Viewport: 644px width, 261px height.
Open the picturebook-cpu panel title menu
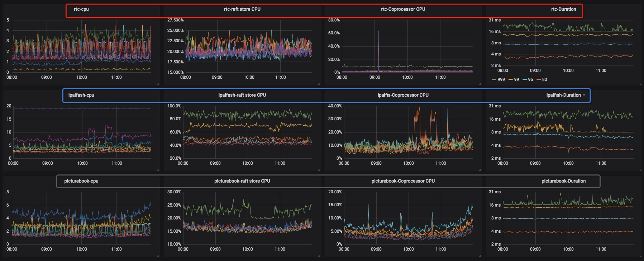[x=81, y=181]
